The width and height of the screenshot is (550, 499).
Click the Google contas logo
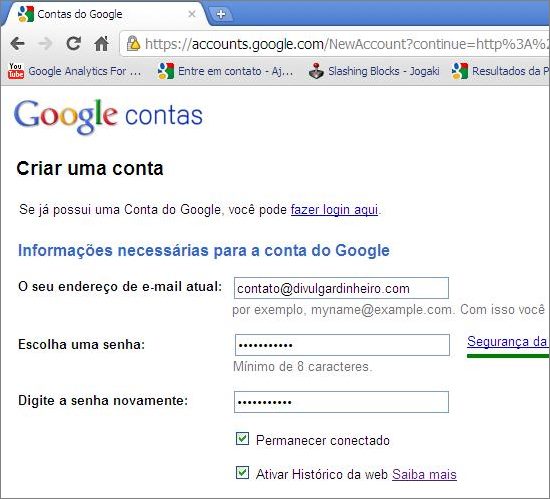pos(108,116)
